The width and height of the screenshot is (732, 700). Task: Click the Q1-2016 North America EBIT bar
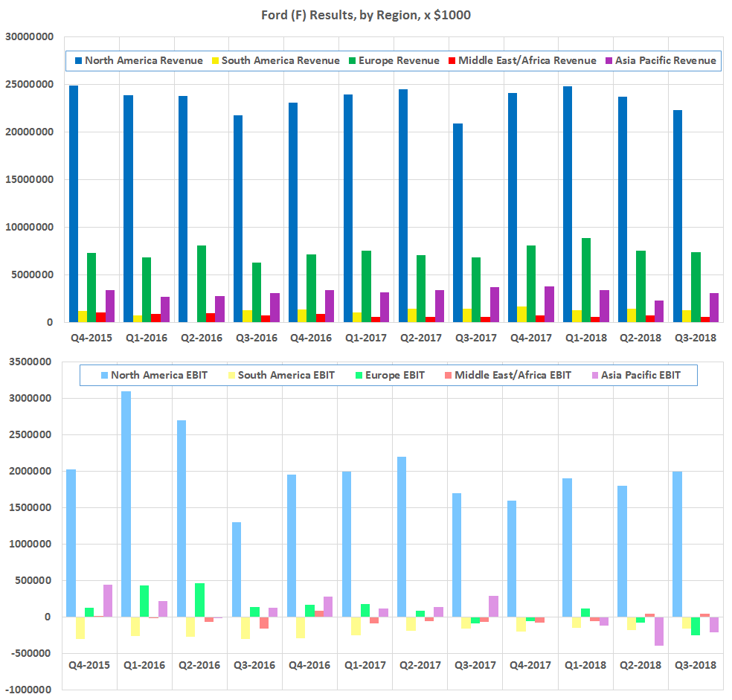126,504
